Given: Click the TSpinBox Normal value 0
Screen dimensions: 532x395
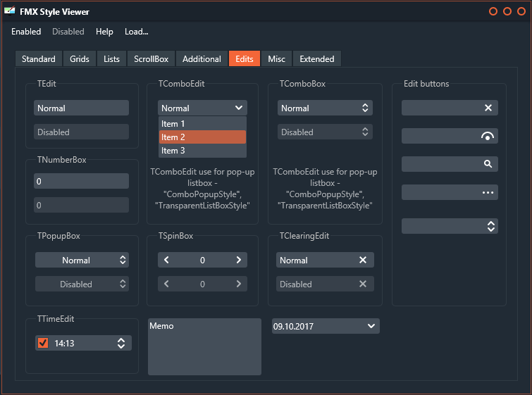Looking at the screenshot, I should [x=202, y=260].
